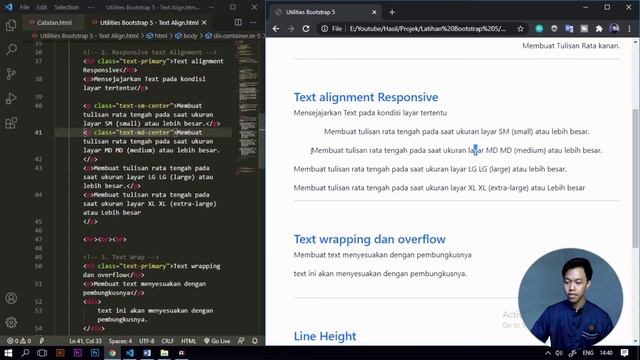Viewport: 640px width, 360px height.
Task: Open the browser profile avatar
Action: (614, 28)
